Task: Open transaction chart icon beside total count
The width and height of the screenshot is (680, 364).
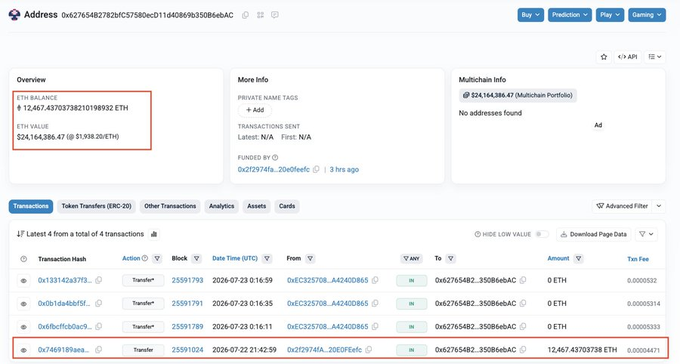Action: coord(154,234)
